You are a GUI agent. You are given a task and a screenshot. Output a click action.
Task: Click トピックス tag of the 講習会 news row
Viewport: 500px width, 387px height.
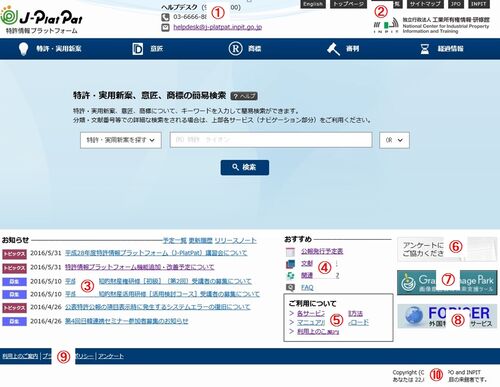tap(14, 254)
